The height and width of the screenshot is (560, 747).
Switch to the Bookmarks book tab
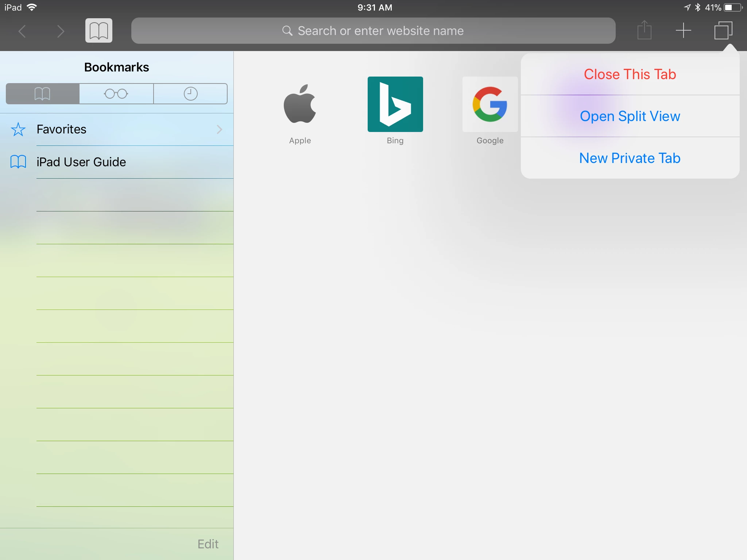click(x=43, y=94)
